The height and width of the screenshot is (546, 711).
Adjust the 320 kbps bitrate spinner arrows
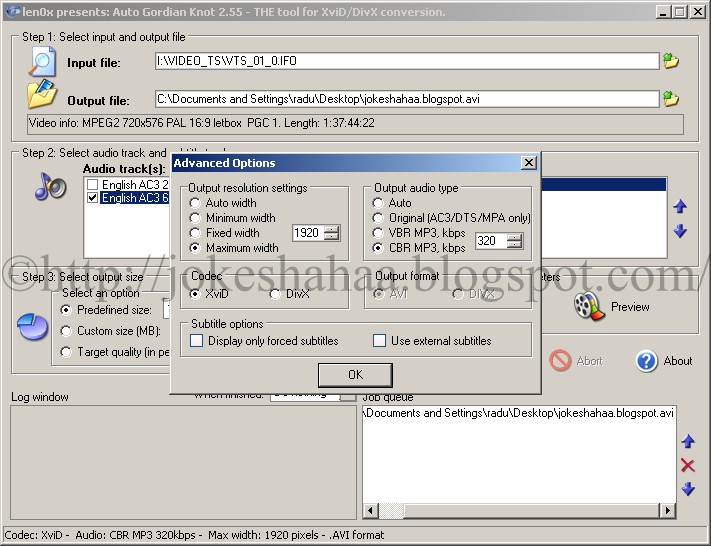click(514, 240)
